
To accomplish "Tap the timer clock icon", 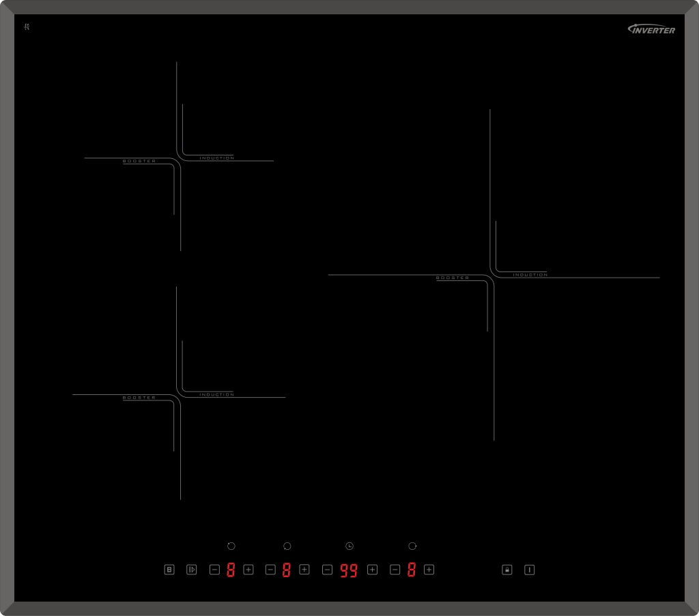I will 349,546.
